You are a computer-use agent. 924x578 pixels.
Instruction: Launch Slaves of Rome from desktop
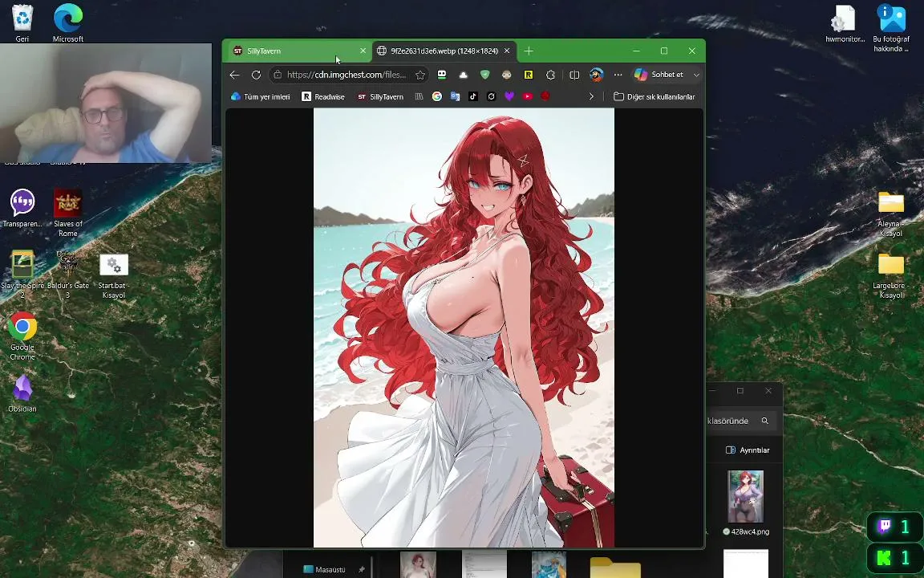pos(67,212)
